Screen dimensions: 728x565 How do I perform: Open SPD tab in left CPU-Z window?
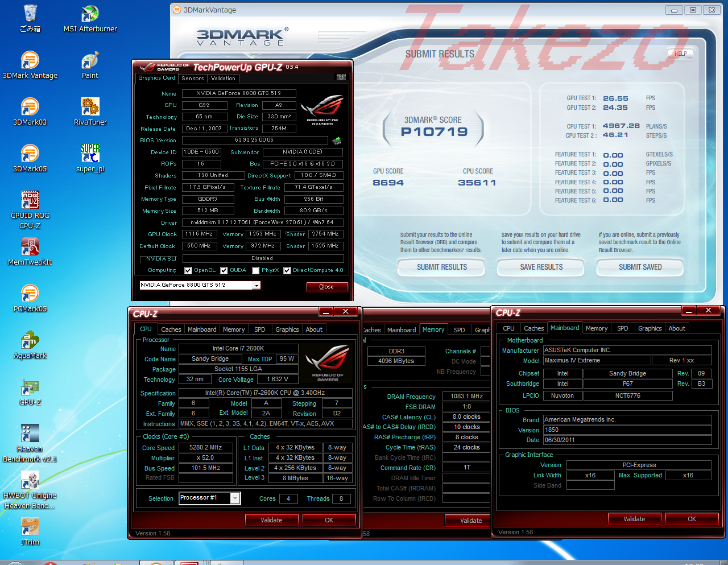click(260, 329)
